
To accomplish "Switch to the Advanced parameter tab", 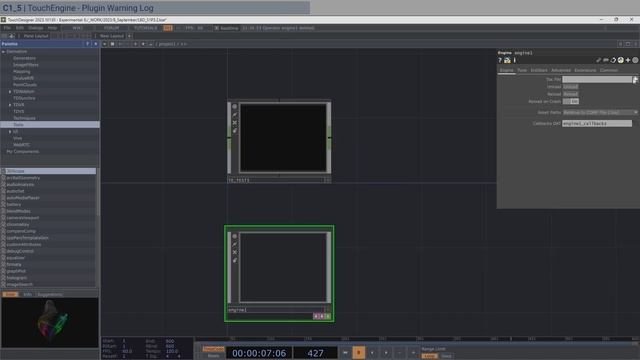I will [x=561, y=70].
